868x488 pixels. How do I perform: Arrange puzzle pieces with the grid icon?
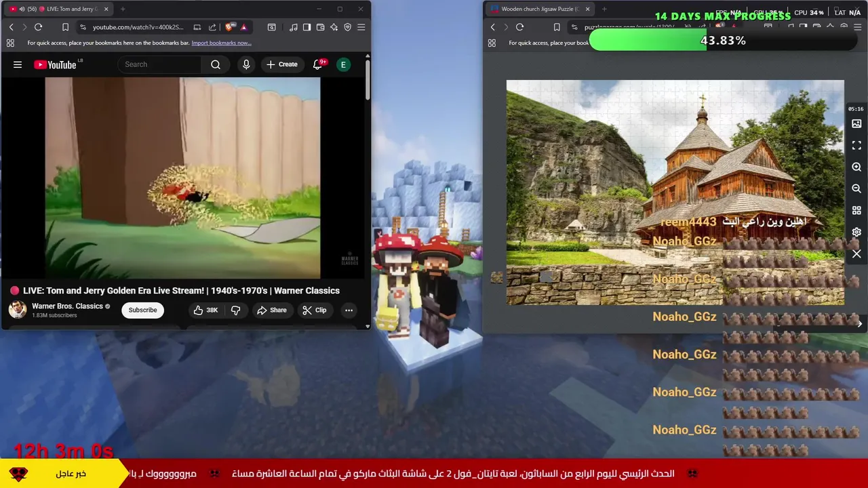coord(856,210)
